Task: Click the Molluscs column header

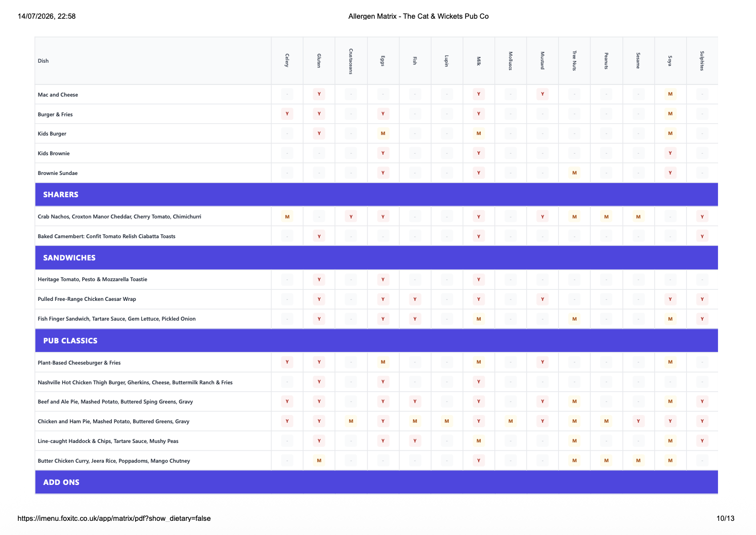Action: (x=511, y=61)
